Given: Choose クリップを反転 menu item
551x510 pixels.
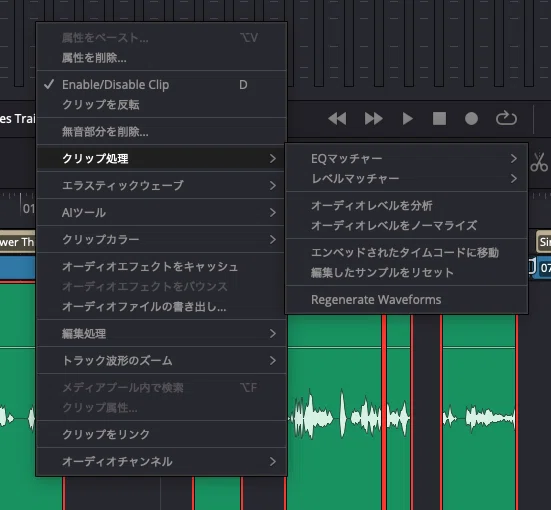Looking at the screenshot, I should click(162, 105).
